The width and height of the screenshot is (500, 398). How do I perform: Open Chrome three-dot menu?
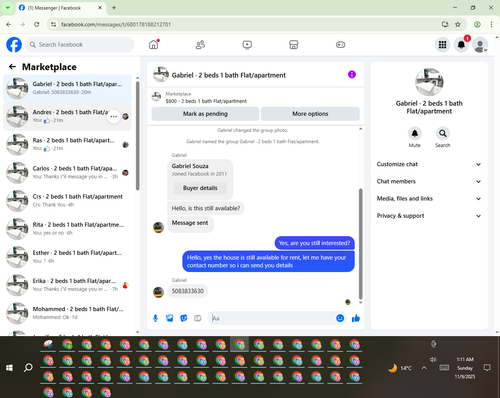click(x=491, y=24)
